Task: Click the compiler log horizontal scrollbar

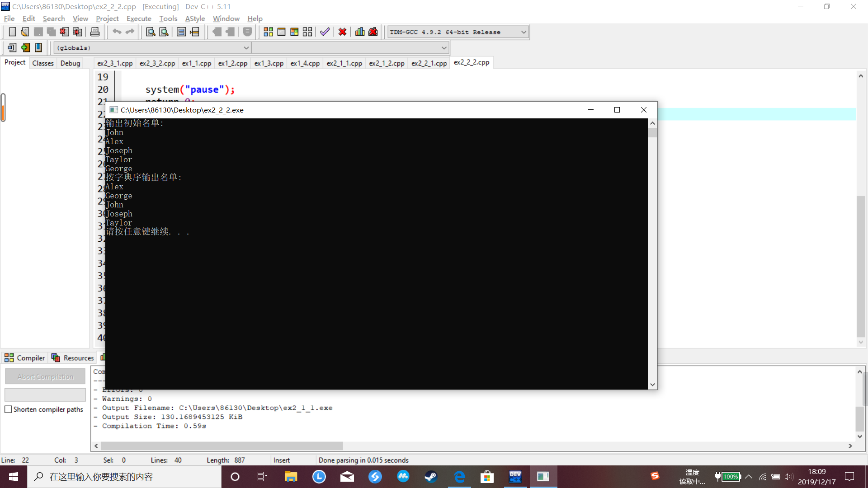Action: [x=222, y=446]
